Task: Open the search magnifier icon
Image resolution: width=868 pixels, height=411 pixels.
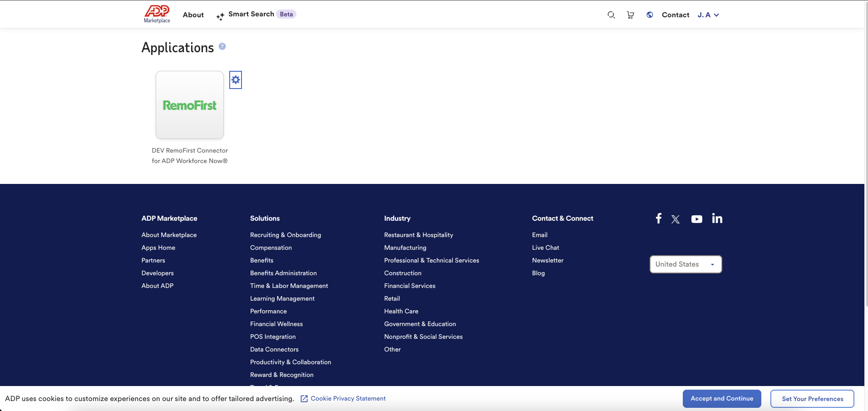Action: tap(611, 15)
